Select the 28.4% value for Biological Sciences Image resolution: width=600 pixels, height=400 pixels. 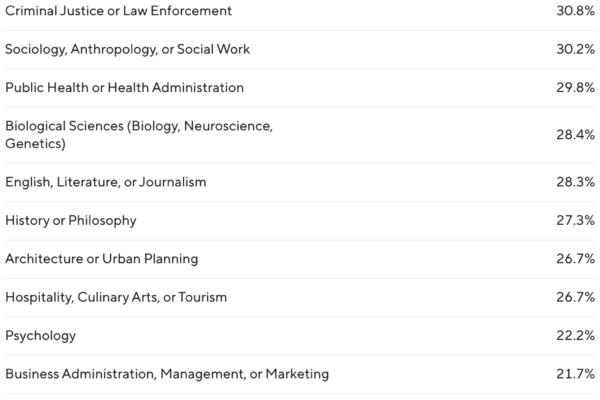(575, 135)
